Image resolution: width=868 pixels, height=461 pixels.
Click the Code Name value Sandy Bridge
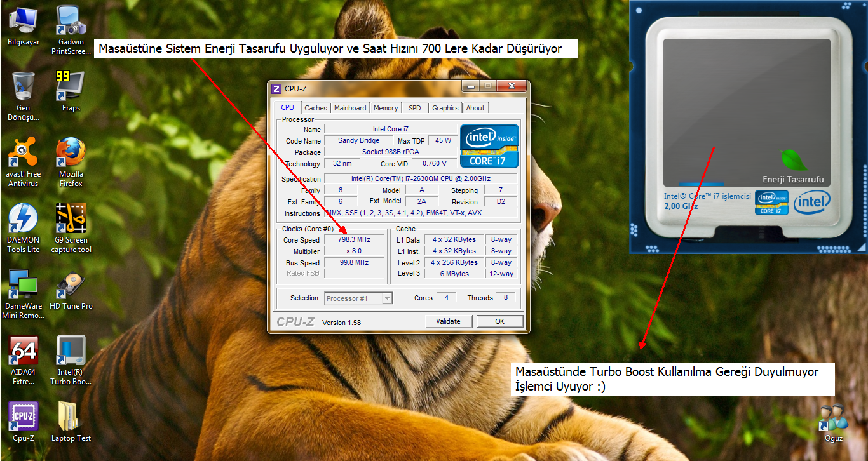coord(358,141)
